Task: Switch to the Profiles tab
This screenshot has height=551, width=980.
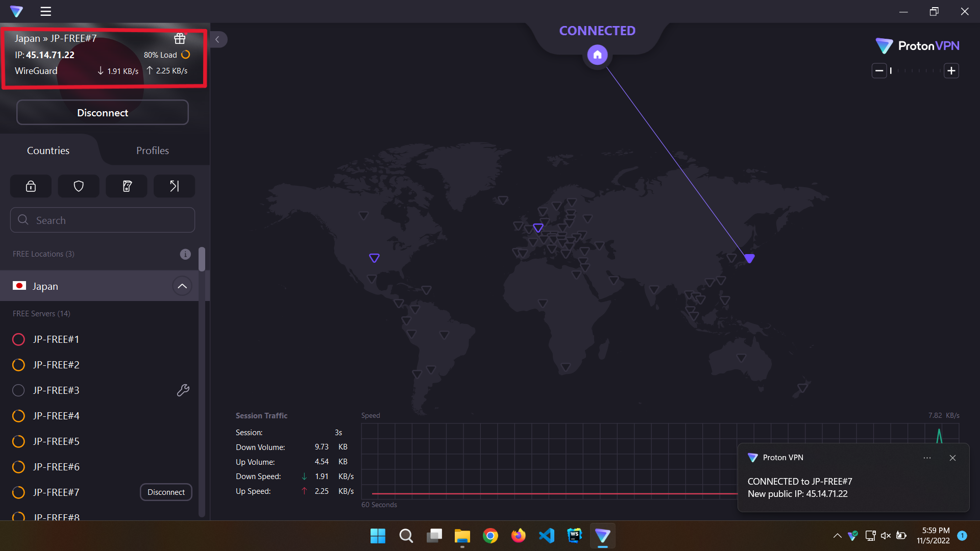Action: tap(152, 151)
